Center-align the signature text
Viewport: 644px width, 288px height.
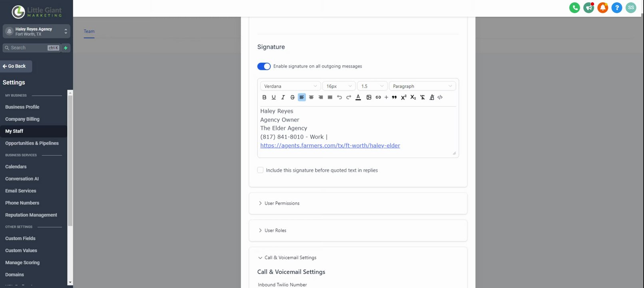coord(311,97)
